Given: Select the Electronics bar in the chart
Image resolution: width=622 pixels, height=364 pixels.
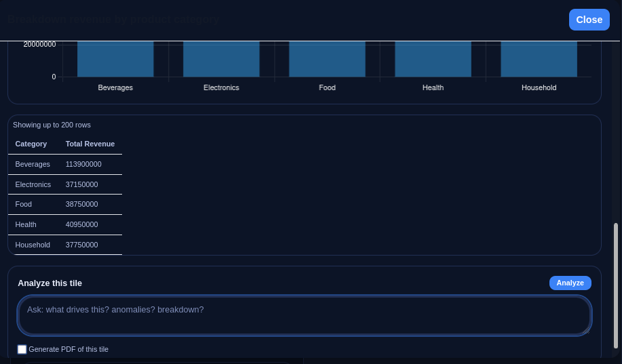Looking at the screenshot, I should point(221,59).
